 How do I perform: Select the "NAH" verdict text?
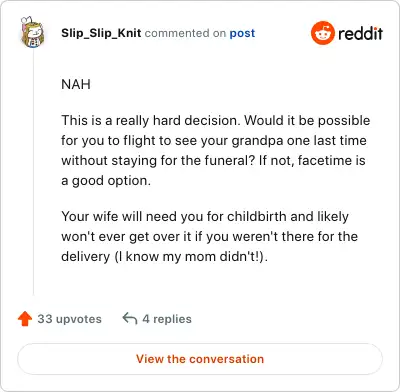coord(76,84)
